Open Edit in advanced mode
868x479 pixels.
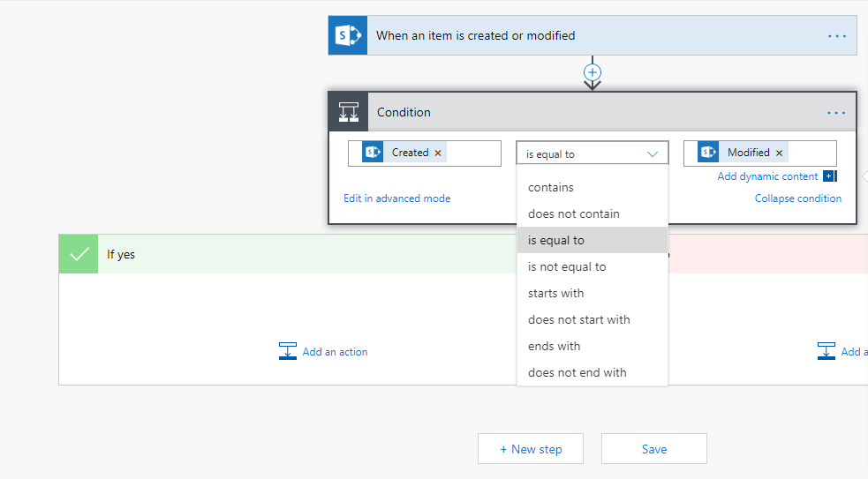396,198
